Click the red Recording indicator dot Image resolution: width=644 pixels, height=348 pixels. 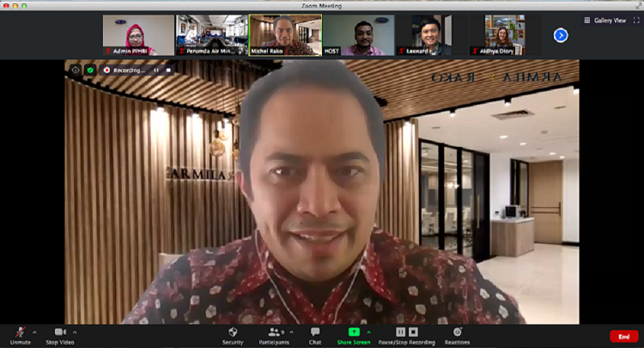pyautogui.click(x=106, y=70)
